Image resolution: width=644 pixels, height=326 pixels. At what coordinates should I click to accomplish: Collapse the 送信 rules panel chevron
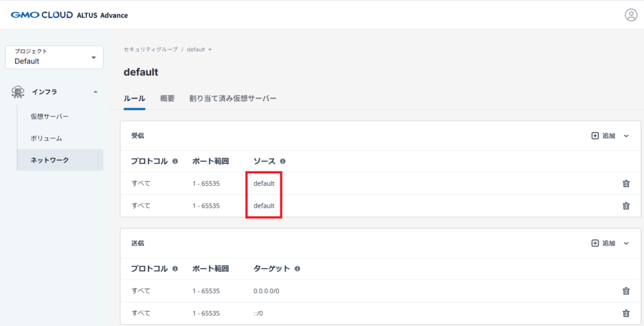pyautogui.click(x=626, y=243)
